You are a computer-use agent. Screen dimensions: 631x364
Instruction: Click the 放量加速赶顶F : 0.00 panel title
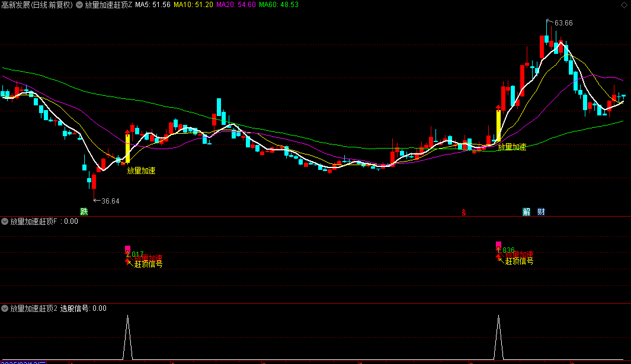click(x=44, y=221)
